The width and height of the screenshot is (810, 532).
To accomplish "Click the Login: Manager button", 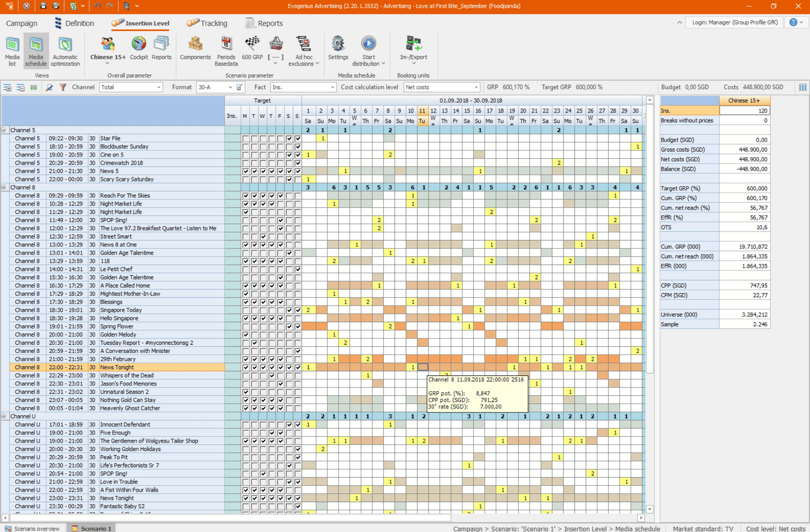I will [x=734, y=22].
